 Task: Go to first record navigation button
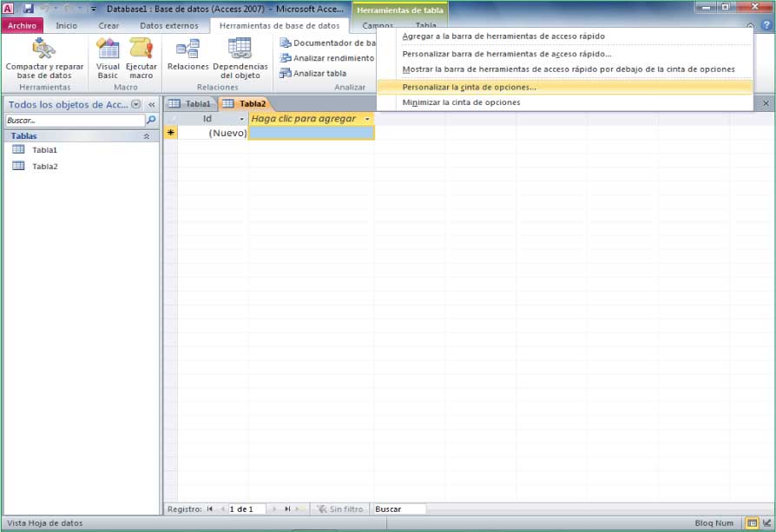[x=210, y=509]
